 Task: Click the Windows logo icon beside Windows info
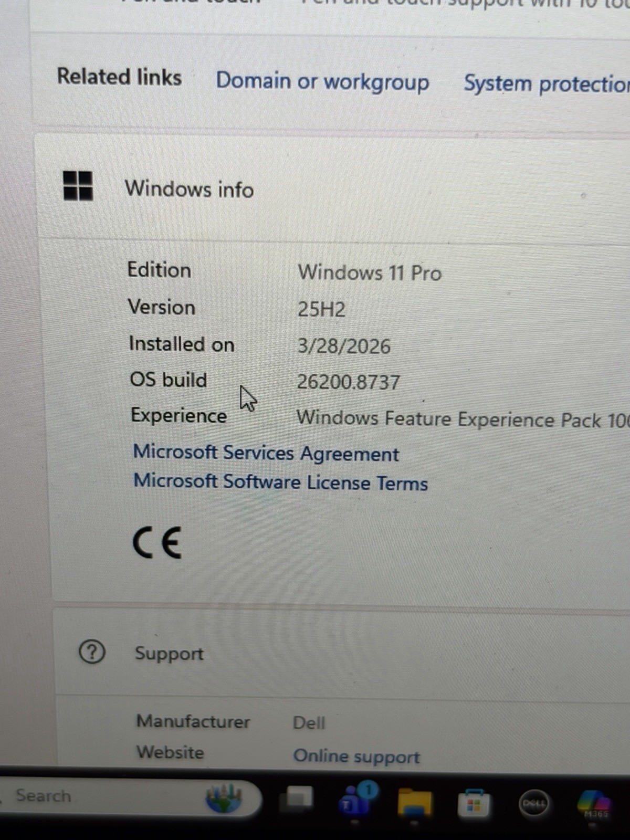point(78,185)
